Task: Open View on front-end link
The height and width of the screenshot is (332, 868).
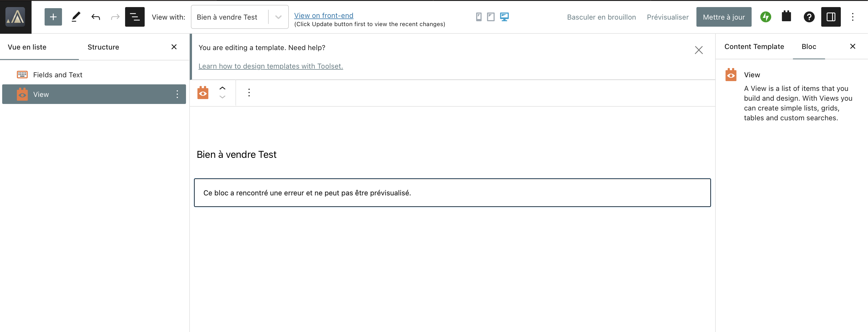Action: (x=324, y=16)
